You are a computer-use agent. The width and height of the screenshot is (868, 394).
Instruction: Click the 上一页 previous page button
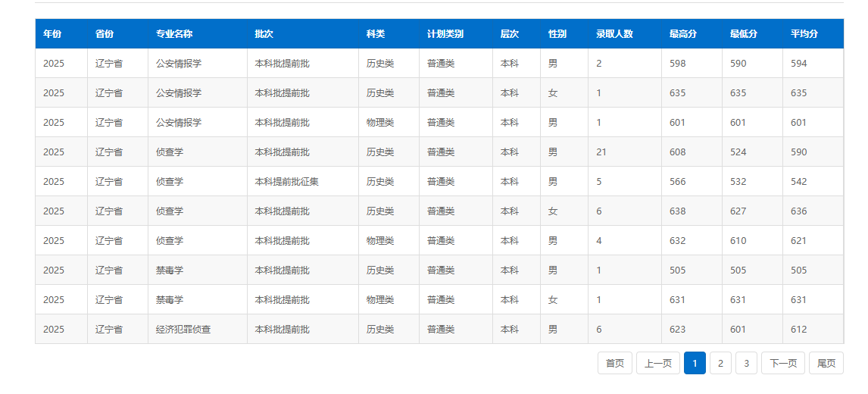tap(657, 364)
